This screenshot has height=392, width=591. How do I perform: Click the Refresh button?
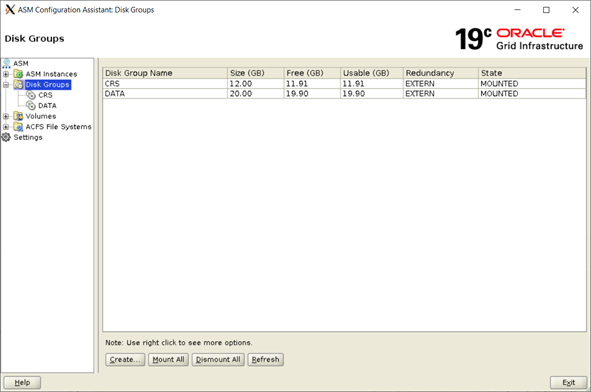(x=265, y=360)
